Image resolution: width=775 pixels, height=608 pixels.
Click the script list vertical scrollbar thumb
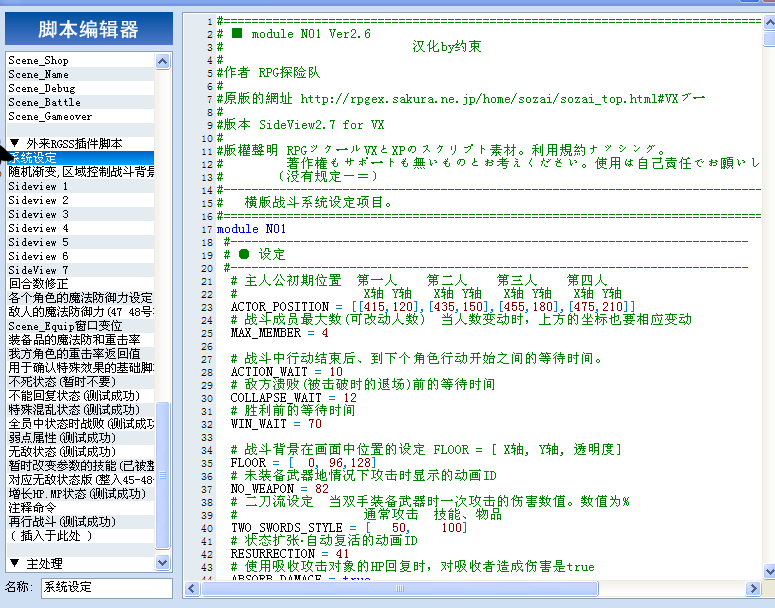click(163, 475)
